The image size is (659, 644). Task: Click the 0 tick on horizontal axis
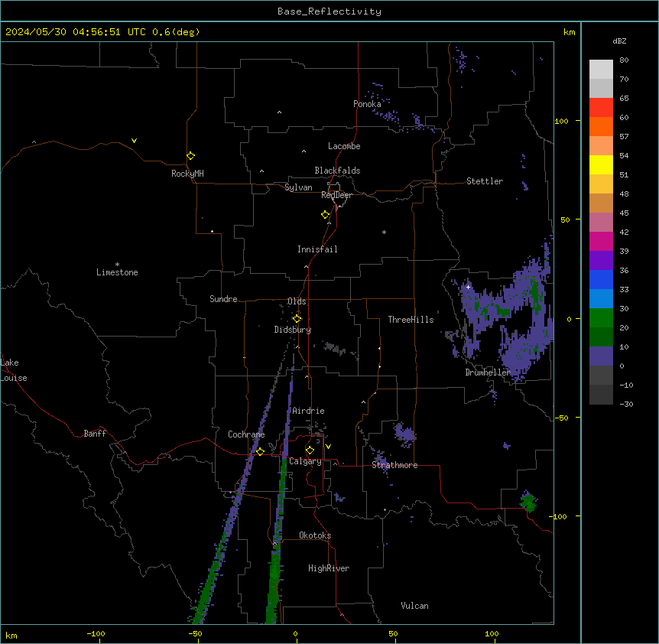295,633
